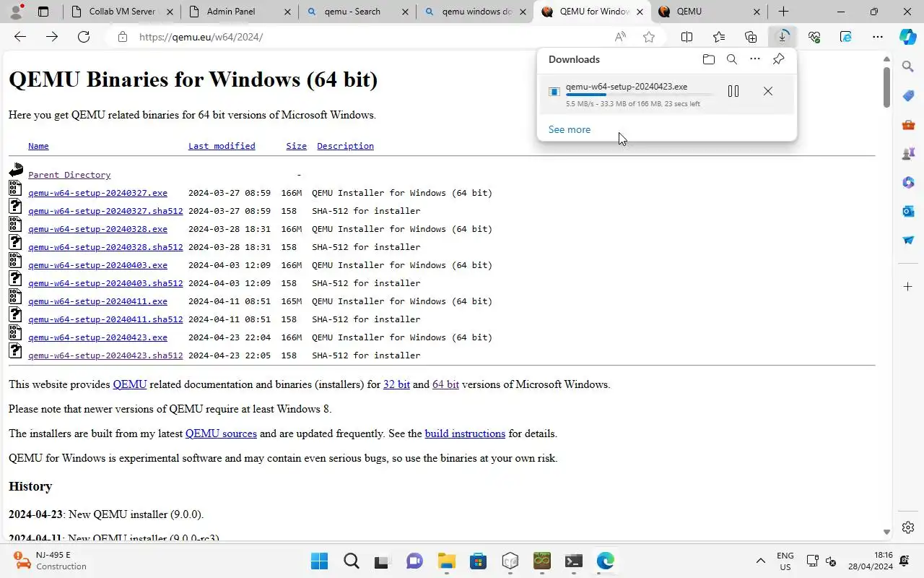924x578 pixels.
Task: Open the build instructions link
Action: [465, 433]
